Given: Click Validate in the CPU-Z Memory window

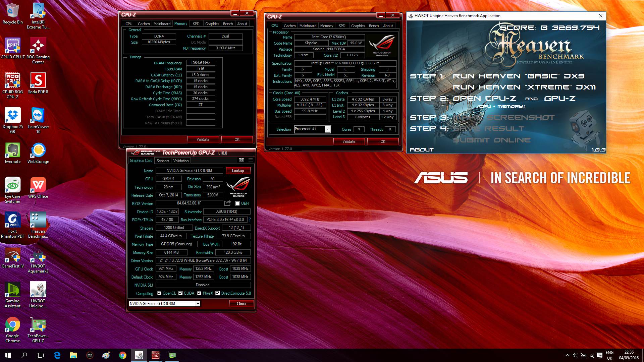Looking at the screenshot, I should coord(203,139).
